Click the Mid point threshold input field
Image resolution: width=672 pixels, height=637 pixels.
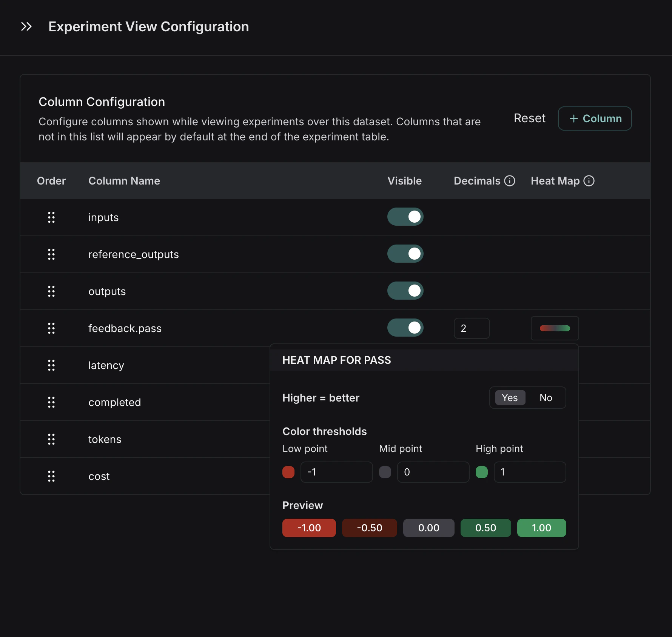433,472
